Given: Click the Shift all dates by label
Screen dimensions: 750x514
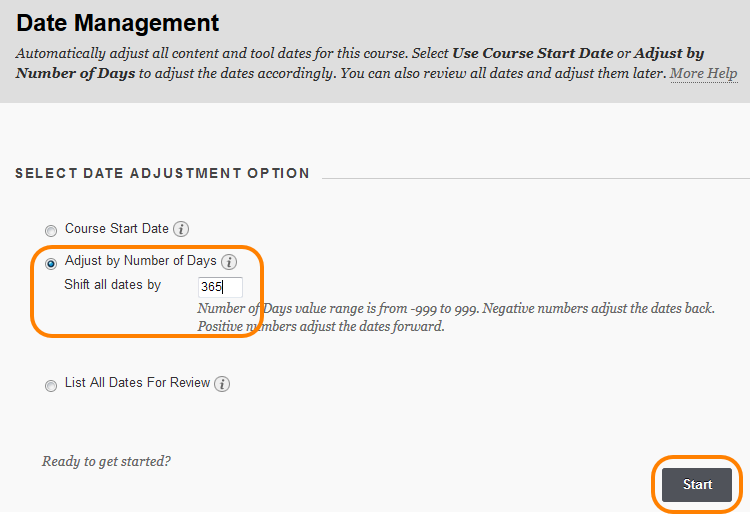Looking at the screenshot, I should [112, 284].
